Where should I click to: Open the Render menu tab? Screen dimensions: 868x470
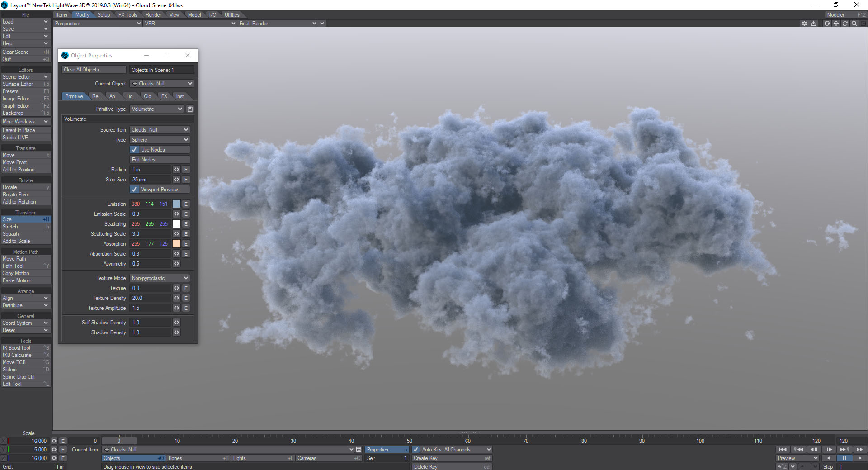[x=153, y=15]
